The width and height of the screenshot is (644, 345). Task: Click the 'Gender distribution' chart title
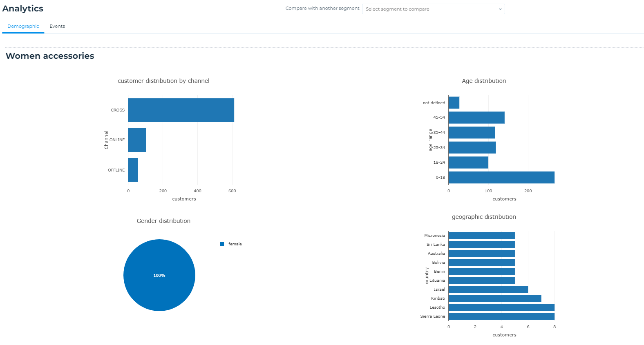(163, 221)
